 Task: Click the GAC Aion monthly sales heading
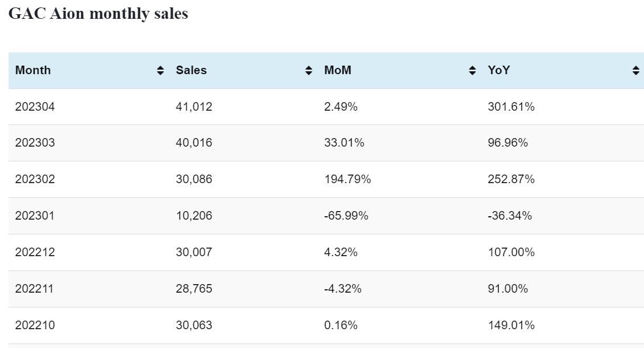pyautogui.click(x=98, y=14)
